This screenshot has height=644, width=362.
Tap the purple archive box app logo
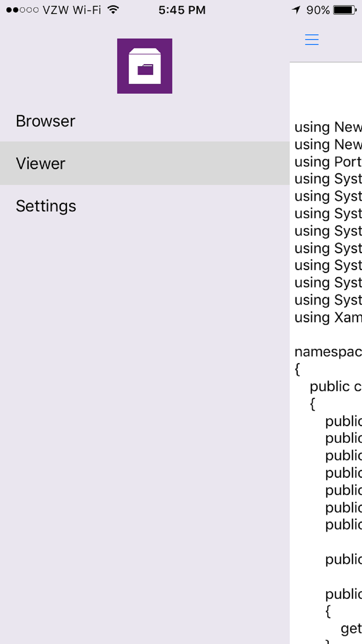(145, 66)
